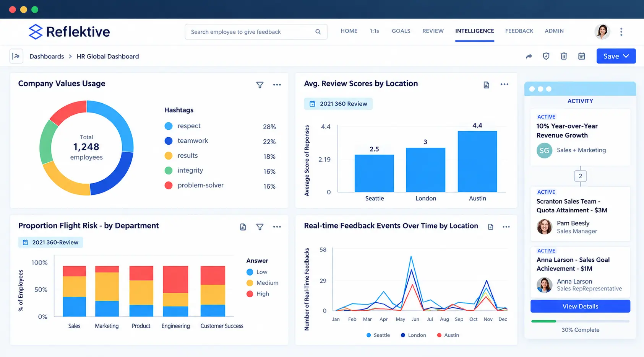Go to HOME tab

[349, 31]
